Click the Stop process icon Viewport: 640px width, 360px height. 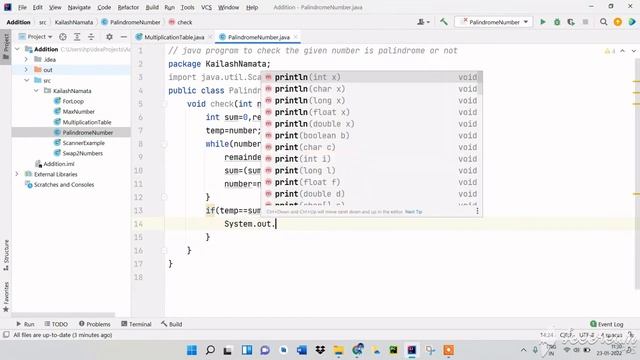coord(585,22)
